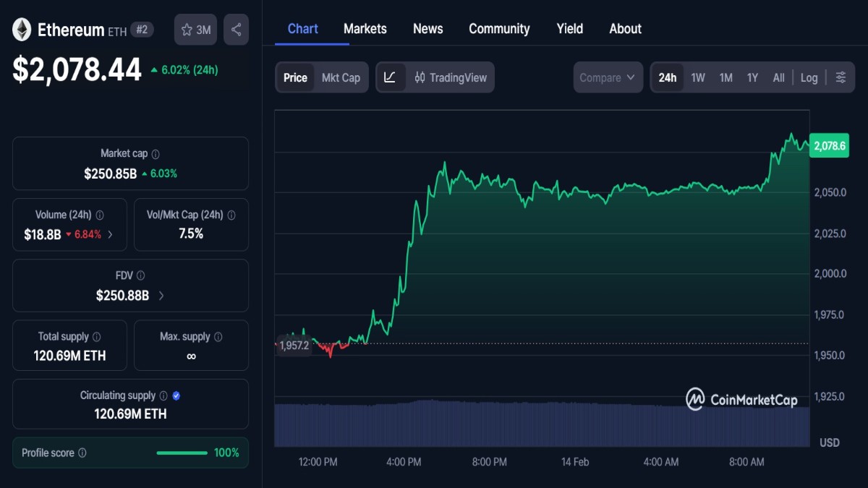
Task: Click the Ethereum logo icon
Action: click(x=22, y=30)
